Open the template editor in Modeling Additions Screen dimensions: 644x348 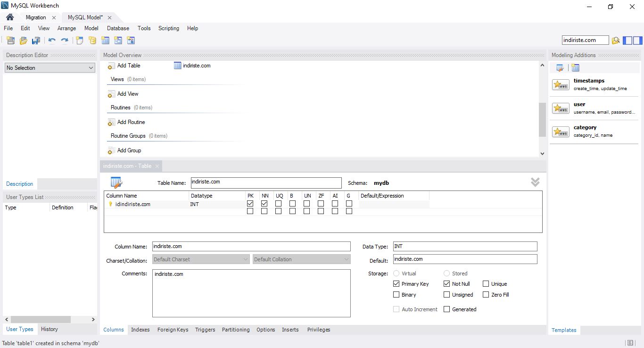click(x=560, y=68)
